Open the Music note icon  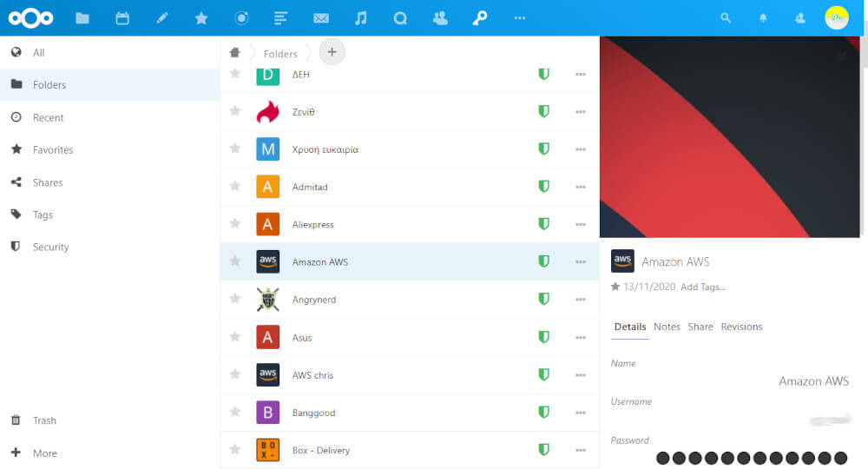pyautogui.click(x=361, y=18)
